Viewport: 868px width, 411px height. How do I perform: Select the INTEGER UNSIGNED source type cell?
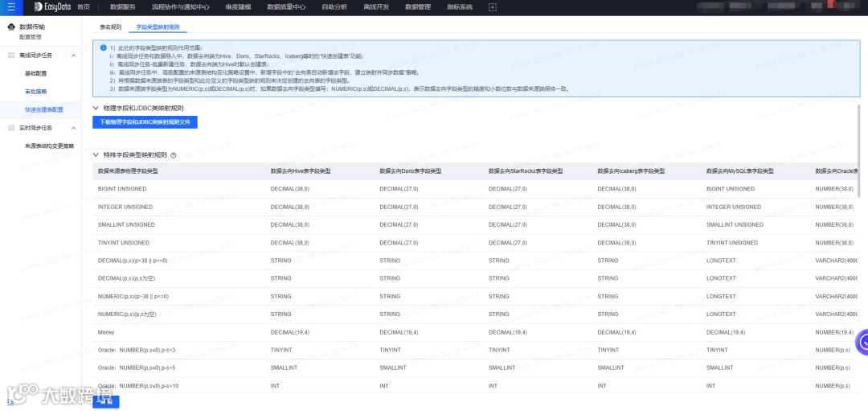click(x=125, y=207)
